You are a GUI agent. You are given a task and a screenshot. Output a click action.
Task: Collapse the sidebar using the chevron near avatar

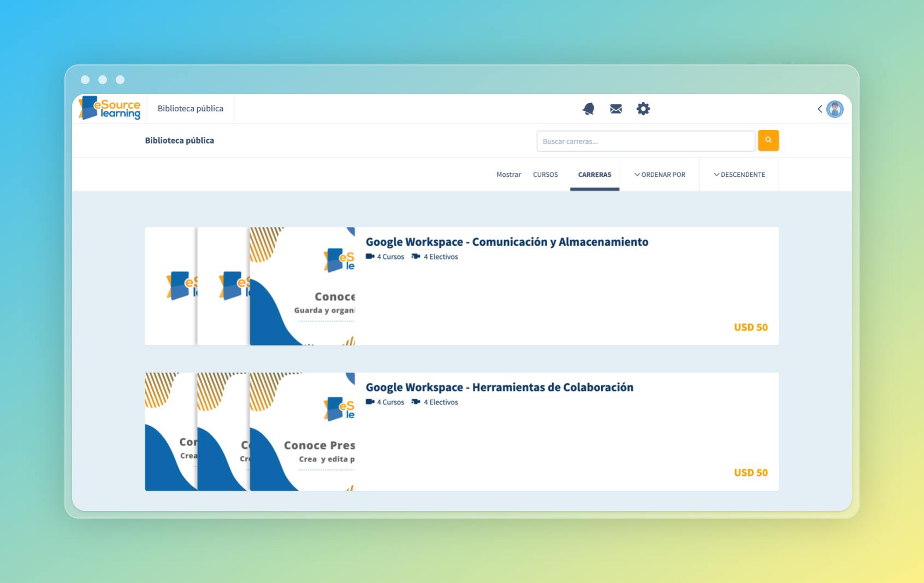pos(820,109)
